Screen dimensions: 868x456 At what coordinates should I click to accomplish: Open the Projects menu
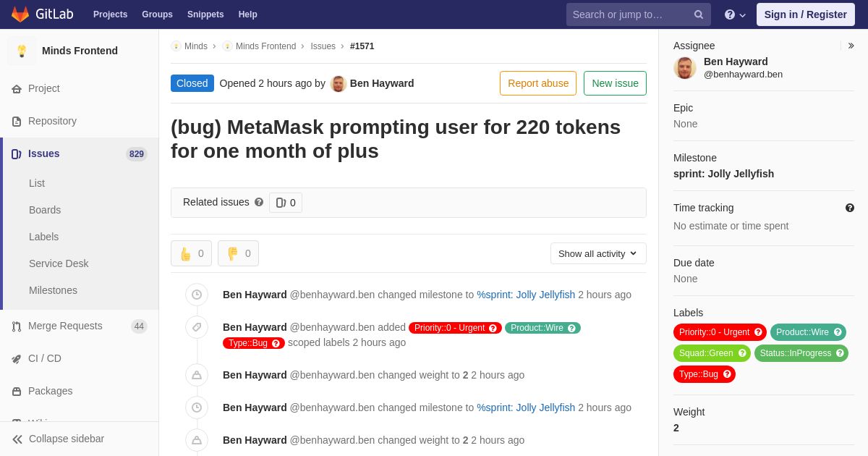110,14
